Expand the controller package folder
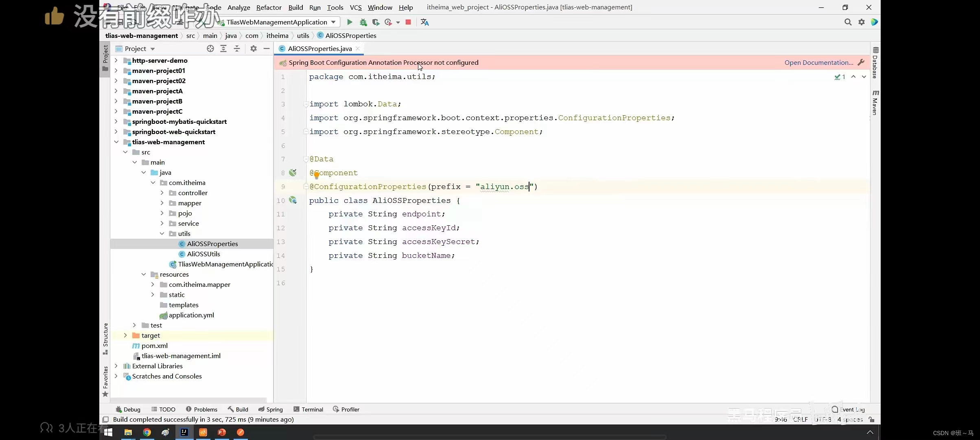980x440 pixels. point(162,193)
